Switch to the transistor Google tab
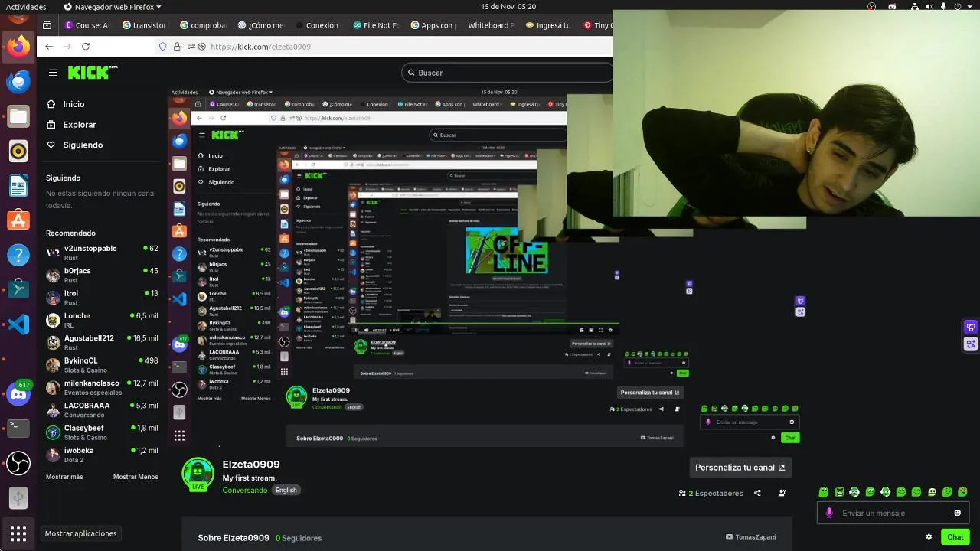 click(145, 25)
